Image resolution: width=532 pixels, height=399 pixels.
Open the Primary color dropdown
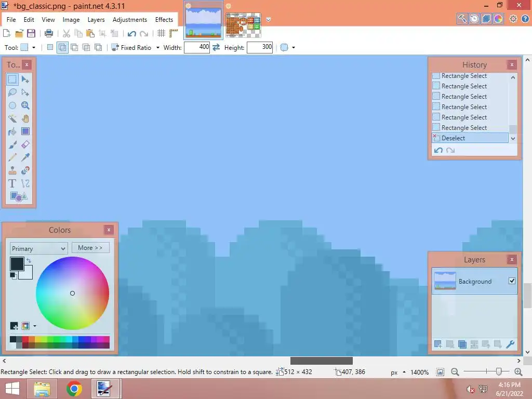(38, 248)
